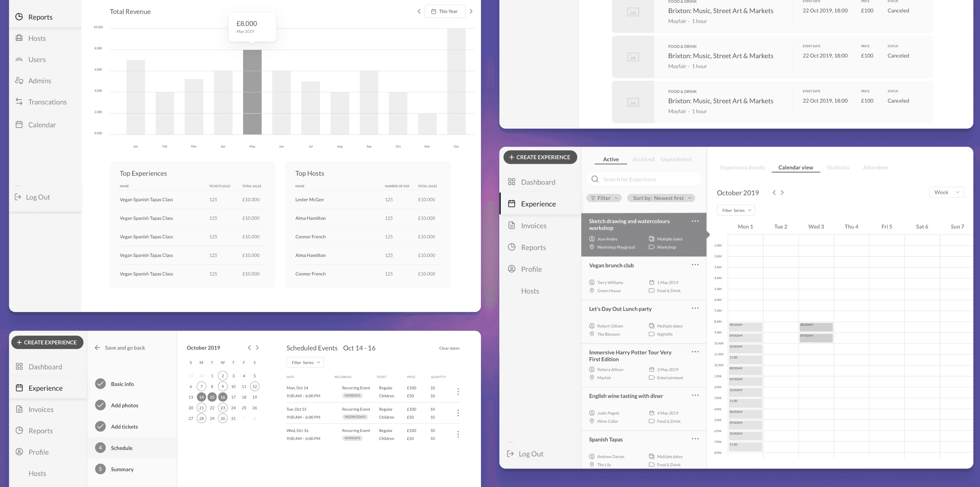The height and width of the screenshot is (487, 980).
Task: Toggle date 21 in the October calendar
Action: pyautogui.click(x=201, y=408)
